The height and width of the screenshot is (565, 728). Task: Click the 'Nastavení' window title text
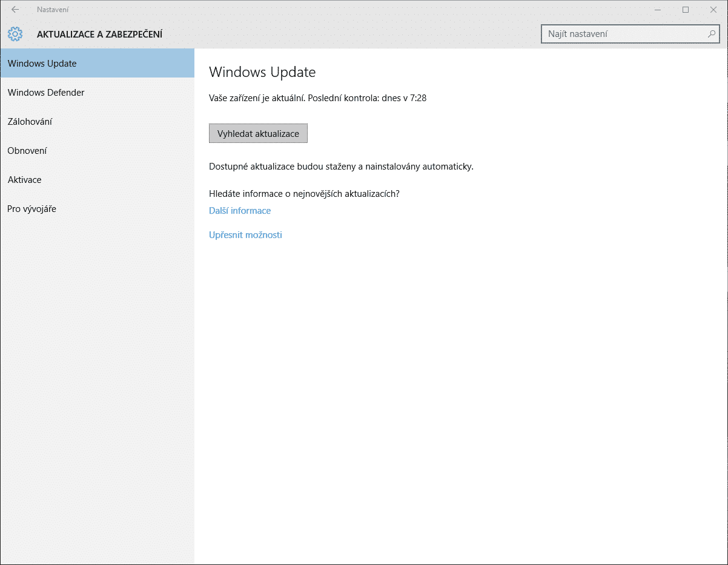(53, 10)
